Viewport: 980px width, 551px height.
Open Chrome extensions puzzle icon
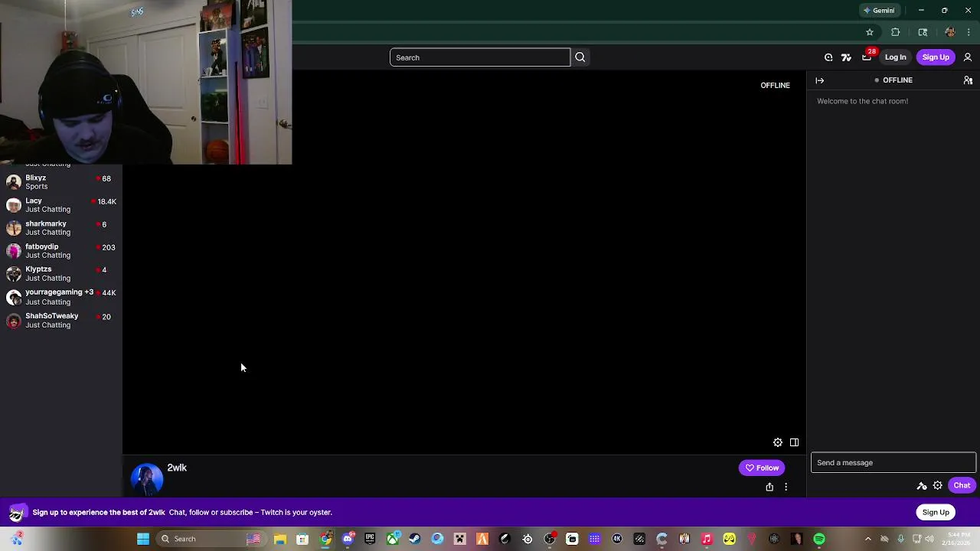[x=895, y=32]
